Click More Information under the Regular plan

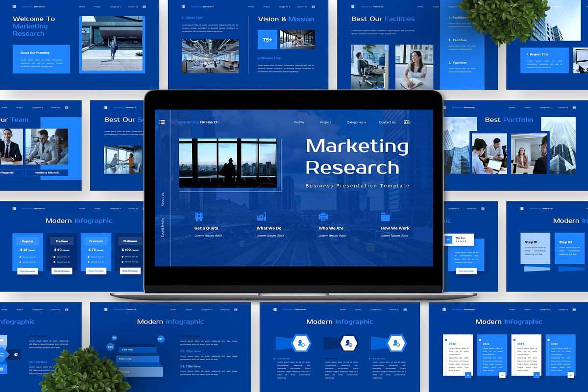pos(27,270)
